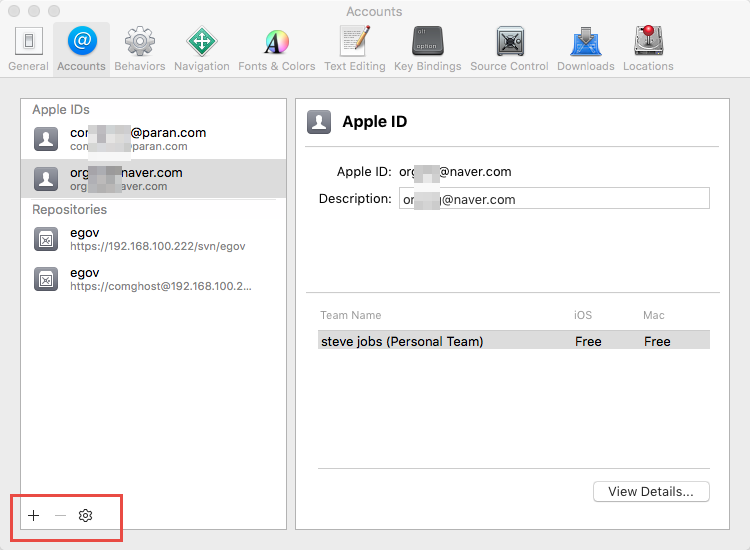750x550 pixels.
Task: Open Text Editing preferences
Action: tap(354, 48)
